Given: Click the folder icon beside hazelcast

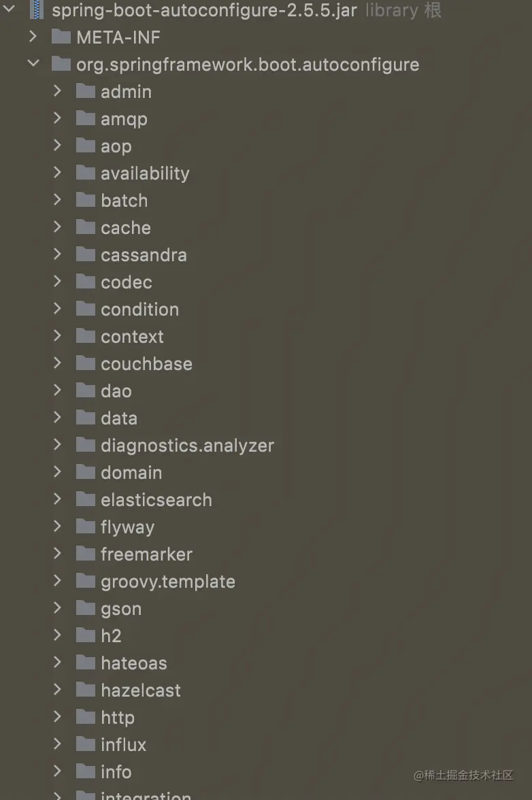Looking at the screenshot, I should [x=86, y=689].
